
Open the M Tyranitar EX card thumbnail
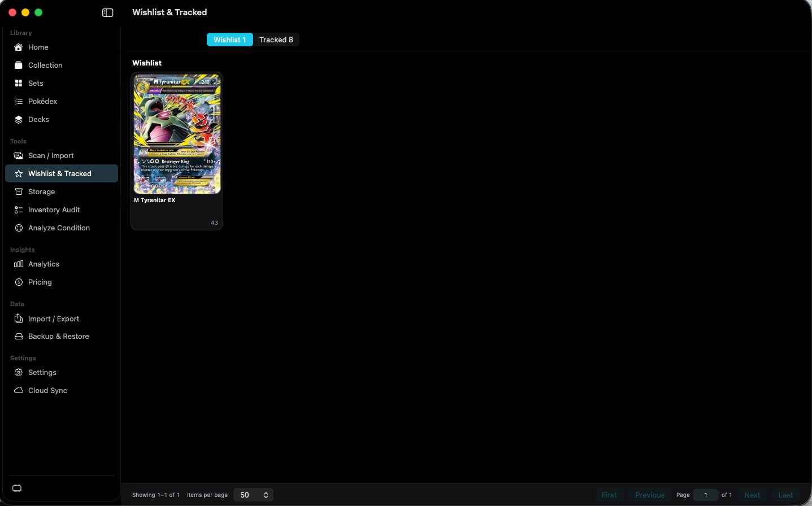click(x=177, y=134)
